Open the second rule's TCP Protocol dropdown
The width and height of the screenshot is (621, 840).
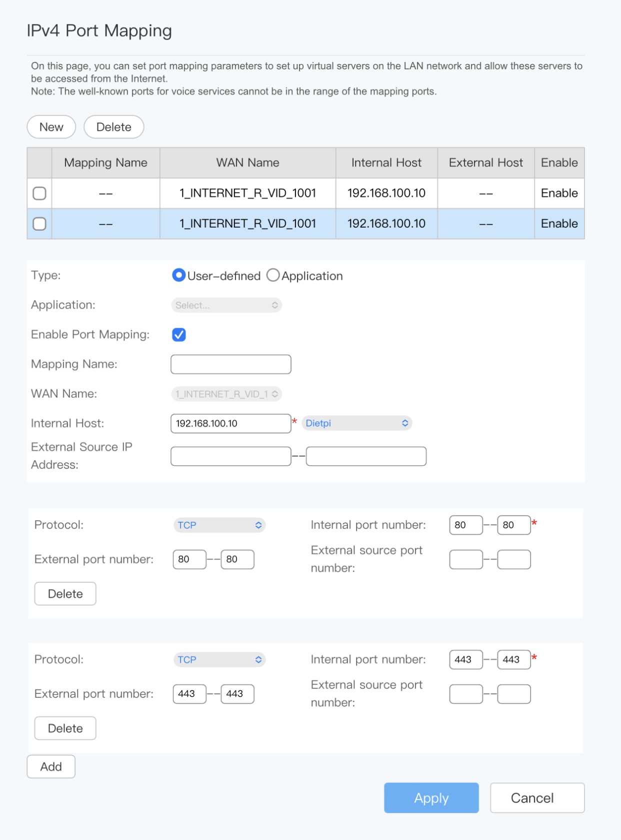[219, 660]
